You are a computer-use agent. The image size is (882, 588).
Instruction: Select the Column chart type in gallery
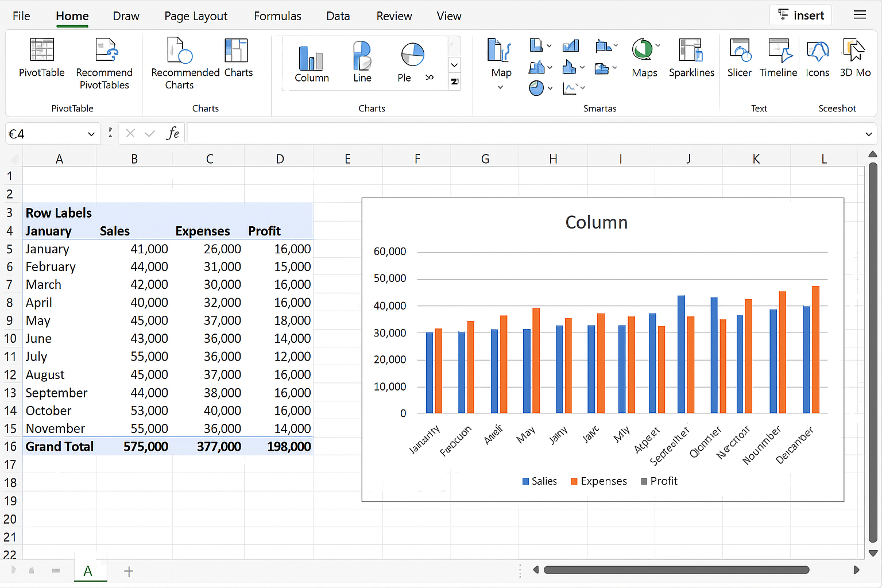point(311,63)
